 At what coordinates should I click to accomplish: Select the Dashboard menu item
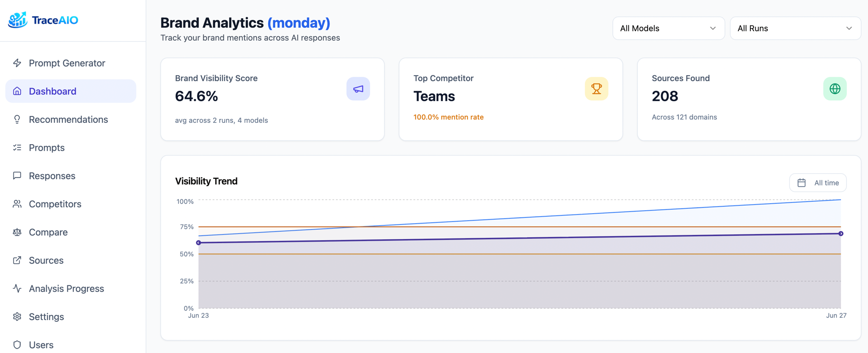(71, 91)
